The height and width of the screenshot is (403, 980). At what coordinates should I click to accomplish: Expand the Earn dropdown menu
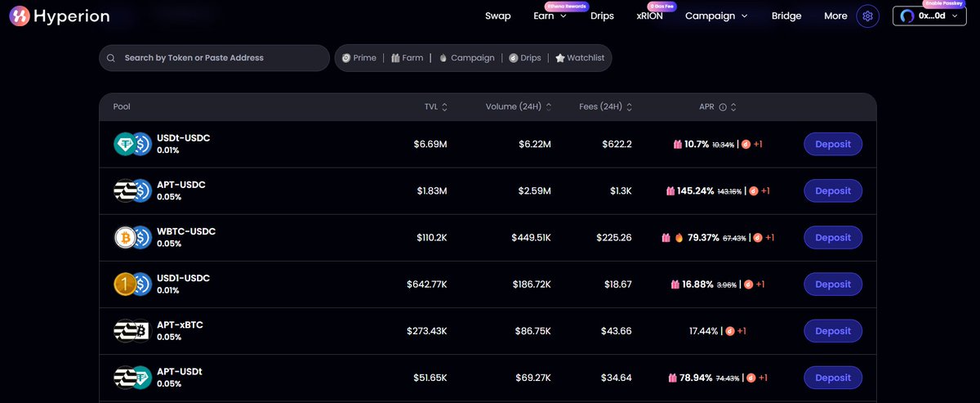click(550, 16)
